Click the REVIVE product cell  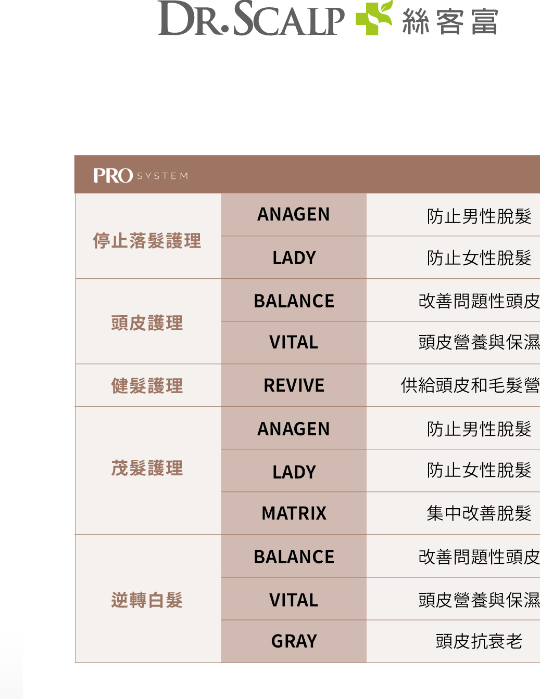(x=293, y=386)
